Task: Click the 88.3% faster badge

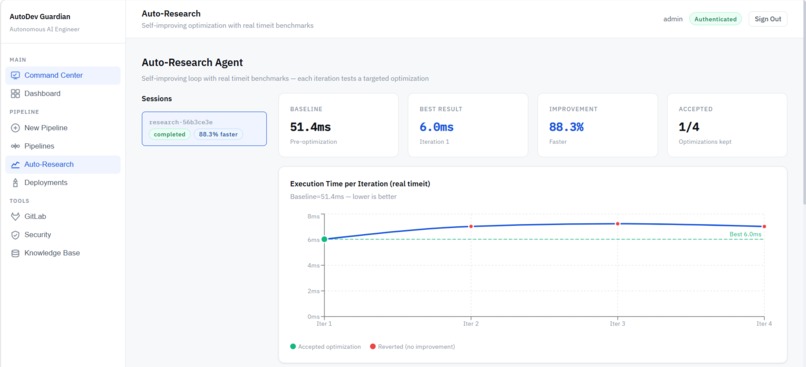Action: pyautogui.click(x=218, y=134)
